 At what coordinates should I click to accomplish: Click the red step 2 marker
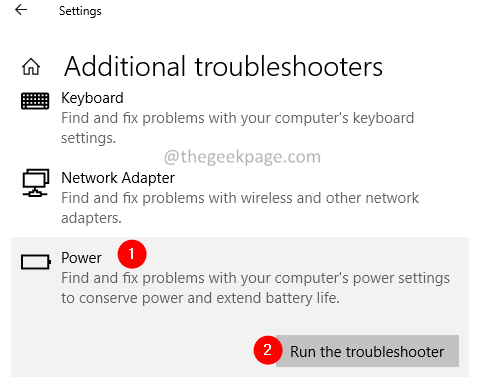coord(268,350)
